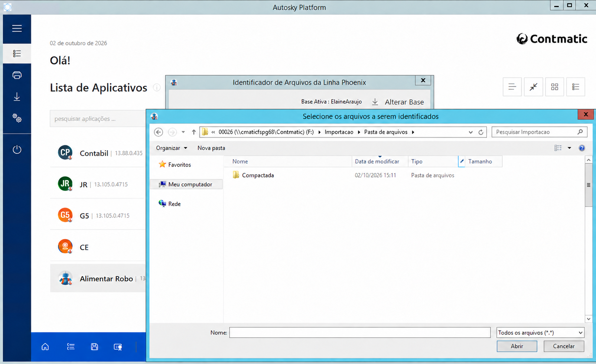Click the certificate icon in bottom bar
The image size is (596, 364).
[x=118, y=347]
